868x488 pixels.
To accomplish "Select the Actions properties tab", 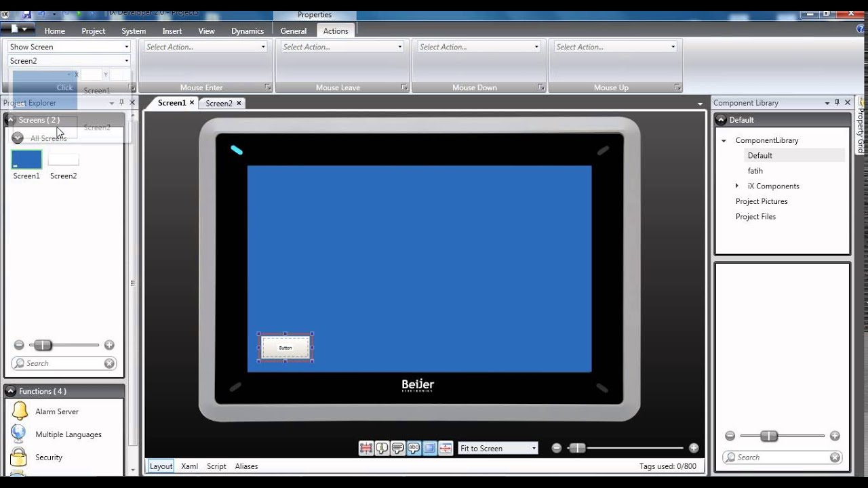I will (x=336, y=30).
